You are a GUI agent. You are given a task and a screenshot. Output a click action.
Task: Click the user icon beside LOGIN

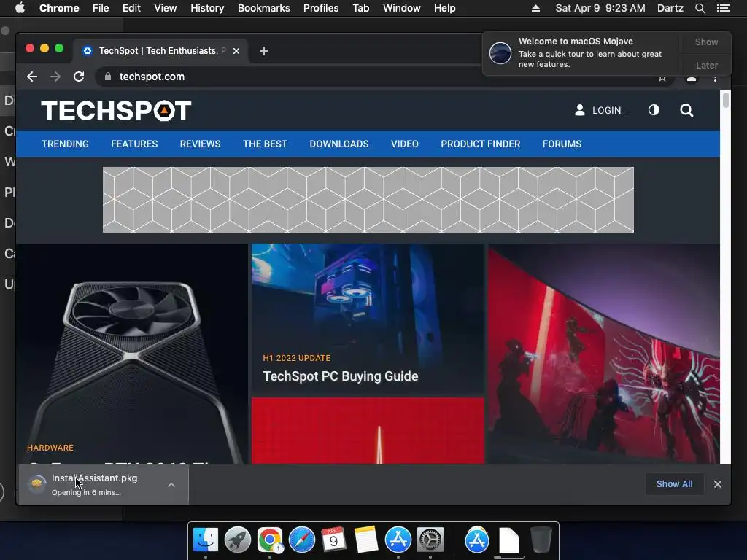coord(580,111)
